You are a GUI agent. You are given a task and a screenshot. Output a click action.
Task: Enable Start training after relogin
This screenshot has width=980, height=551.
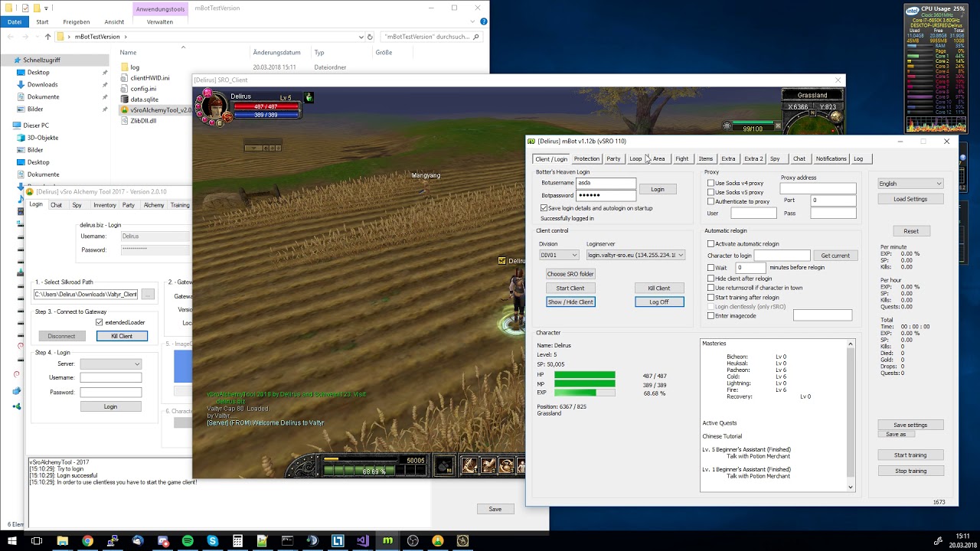pyautogui.click(x=710, y=297)
